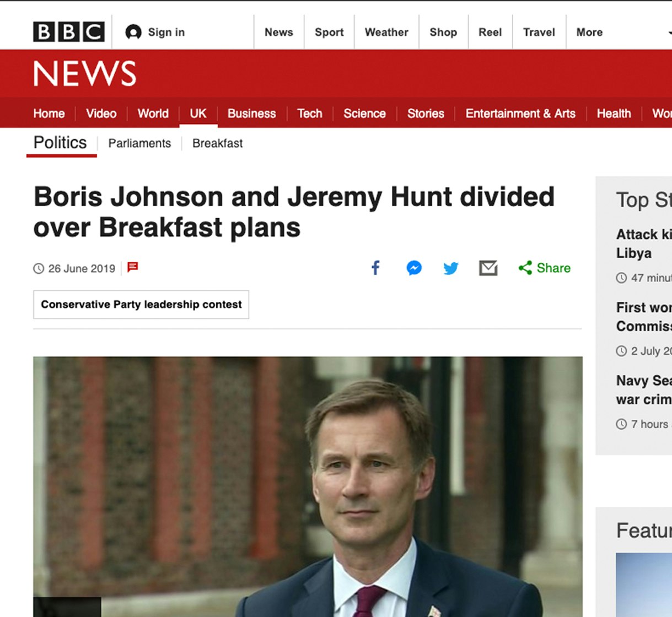The height and width of the screenshot is (617, 672).
Task: Go to the Sport section
Action: pyautogui.click(x=329, y=33)
